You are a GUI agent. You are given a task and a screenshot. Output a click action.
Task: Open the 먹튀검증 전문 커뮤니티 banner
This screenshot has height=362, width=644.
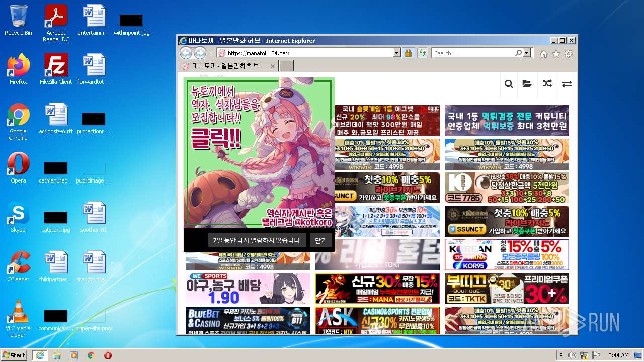tap(507, 121)
